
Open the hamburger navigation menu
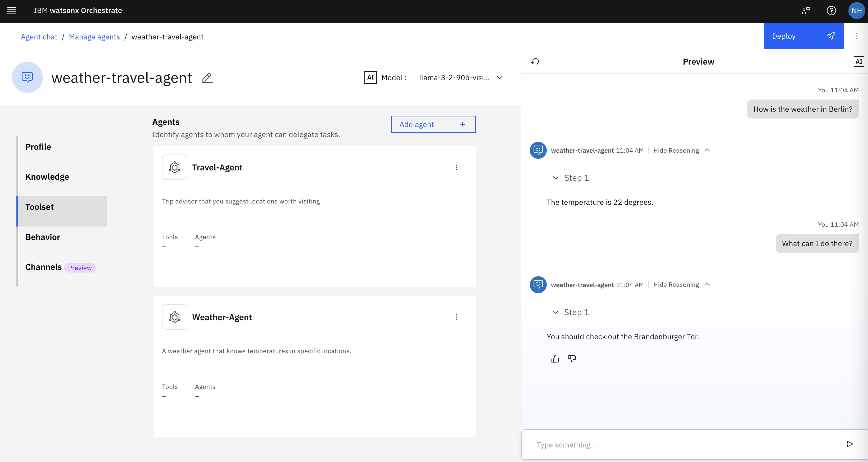(x=12, y=10)
